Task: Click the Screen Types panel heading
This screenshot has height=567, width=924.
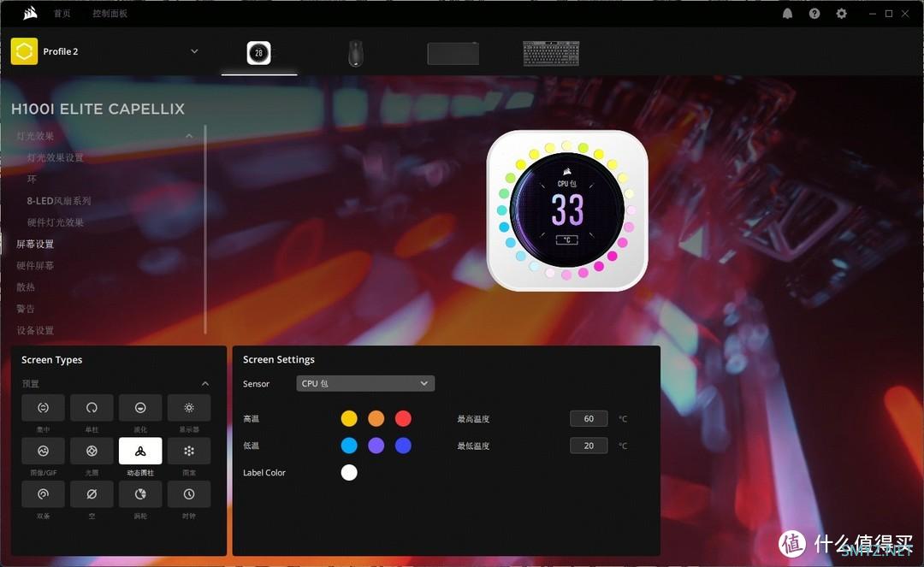Action: (x=52, y=360)
